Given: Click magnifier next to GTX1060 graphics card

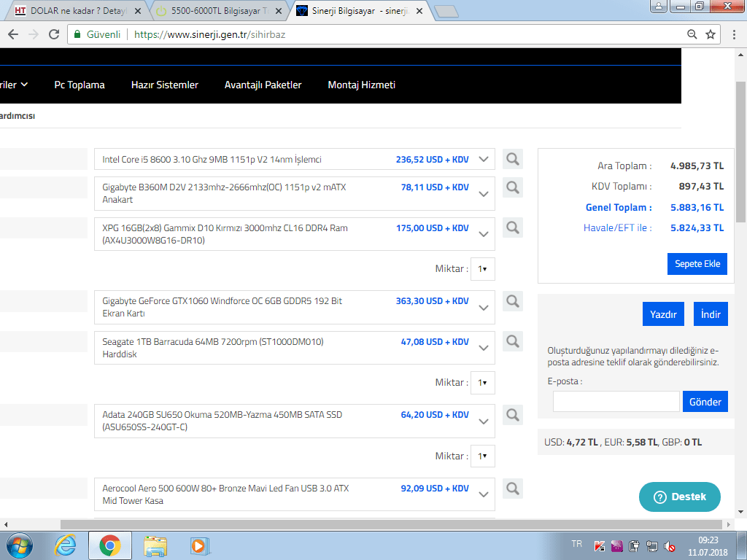Looking at the screenshot, I should pos(513,301).
